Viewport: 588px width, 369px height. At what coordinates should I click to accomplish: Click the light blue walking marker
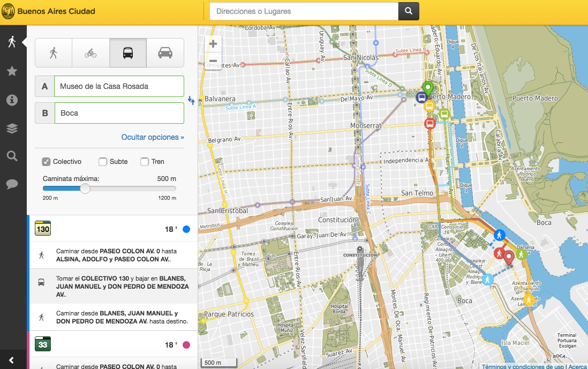[487, 280]
